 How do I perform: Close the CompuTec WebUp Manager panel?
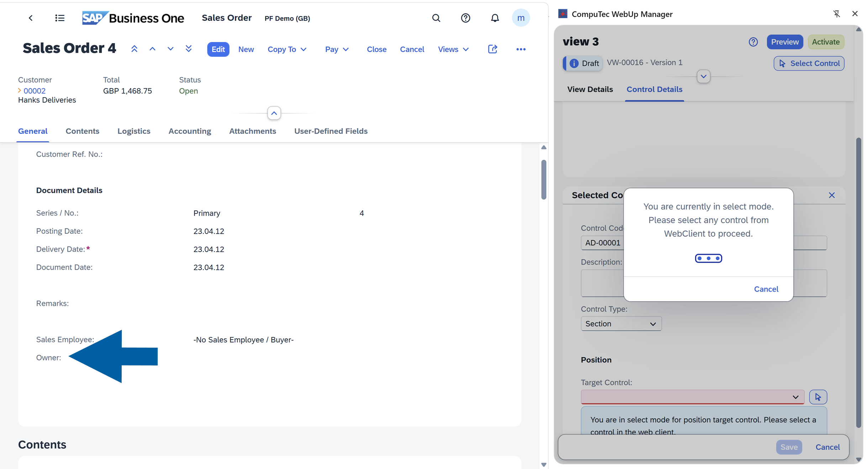click(855, 14)
